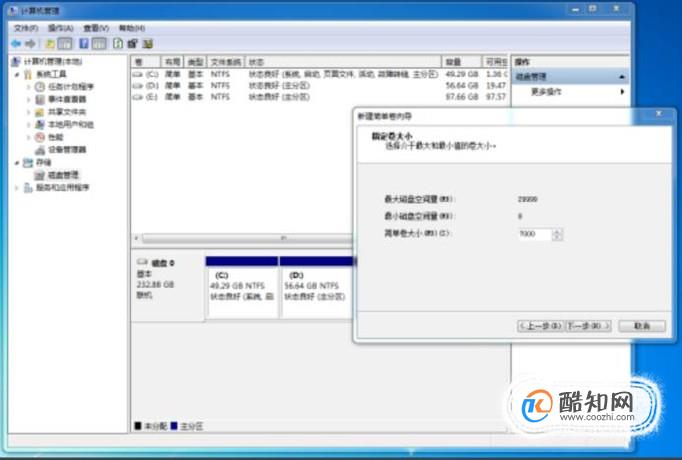
Task: Click the blue question mark Help icon
Action: pyautogui.click(x=84, y=43)
